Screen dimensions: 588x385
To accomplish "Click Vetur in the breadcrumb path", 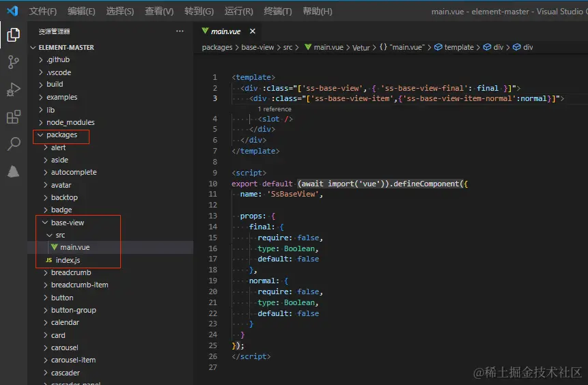I will pos(361,48).
